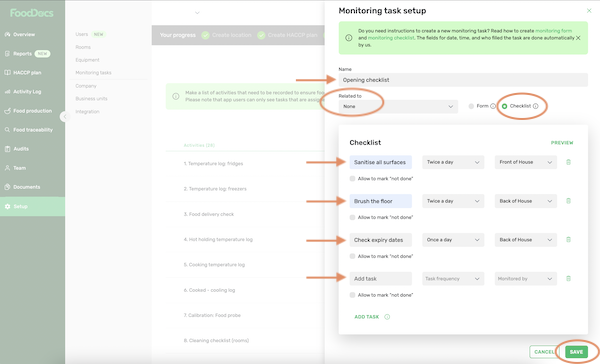Expand the top header dropdown chevron
The image size is (600, 364).
pyautogui.click(x=197, y=13)
